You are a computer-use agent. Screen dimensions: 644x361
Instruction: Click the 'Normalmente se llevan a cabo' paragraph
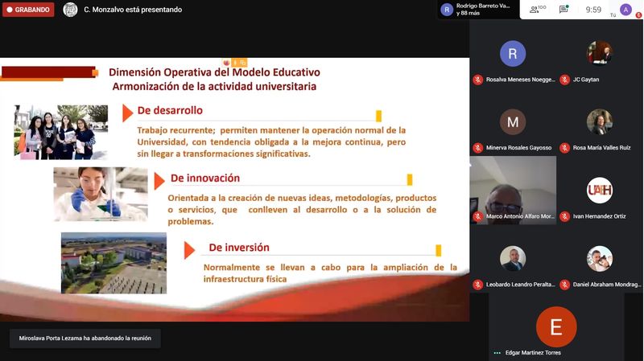(330, 273)
